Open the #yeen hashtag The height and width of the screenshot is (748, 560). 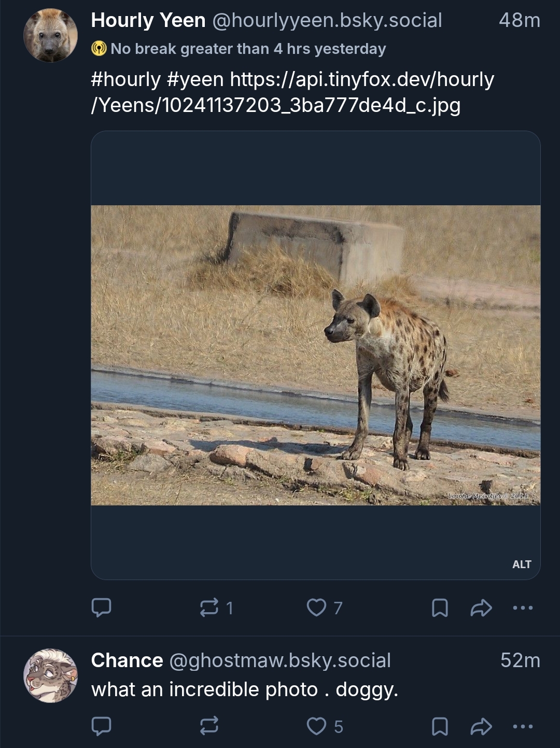click(x=195, y=80)
